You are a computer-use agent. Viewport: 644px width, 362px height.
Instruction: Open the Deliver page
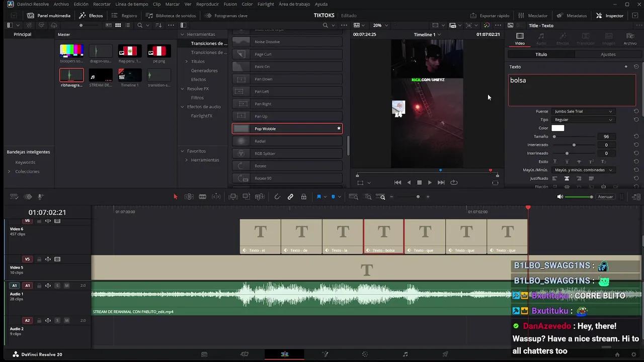(x=445, y=354)
